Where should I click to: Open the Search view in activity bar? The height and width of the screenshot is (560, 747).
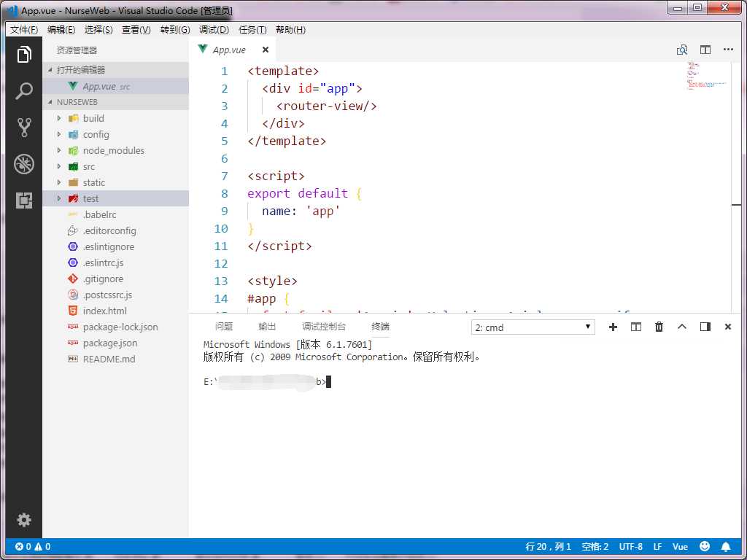[x=24, y=91]
